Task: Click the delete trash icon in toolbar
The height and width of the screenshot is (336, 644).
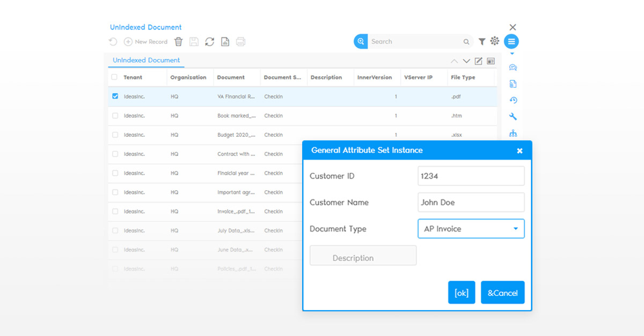Action: [x=179, y=42]
